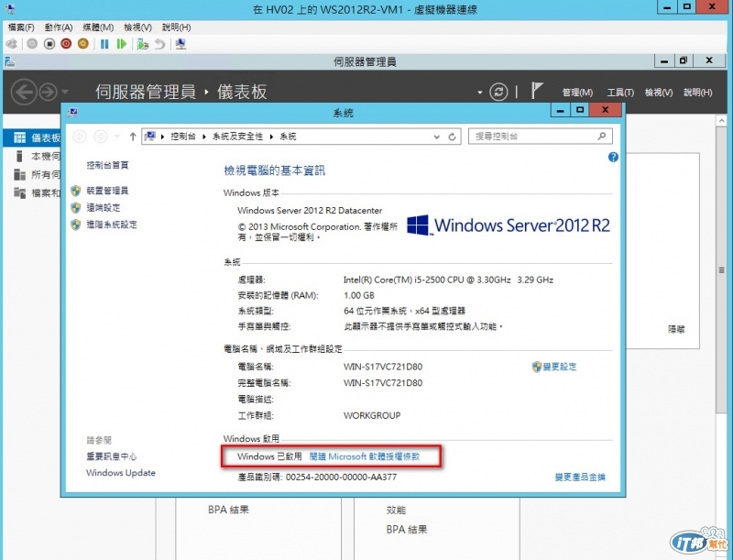Click the 1.00 GB RAM value
This screenshot has width=733, height=560.
click(359, 295)
